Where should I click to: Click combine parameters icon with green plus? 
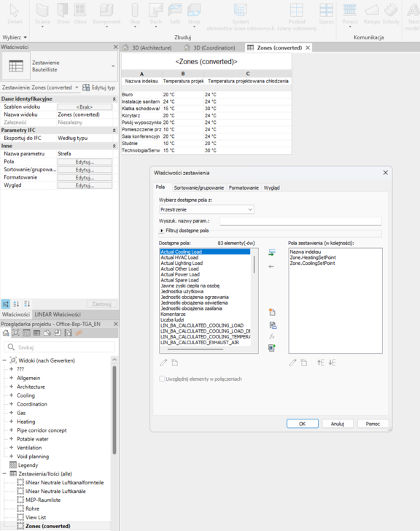coord(272,348)
